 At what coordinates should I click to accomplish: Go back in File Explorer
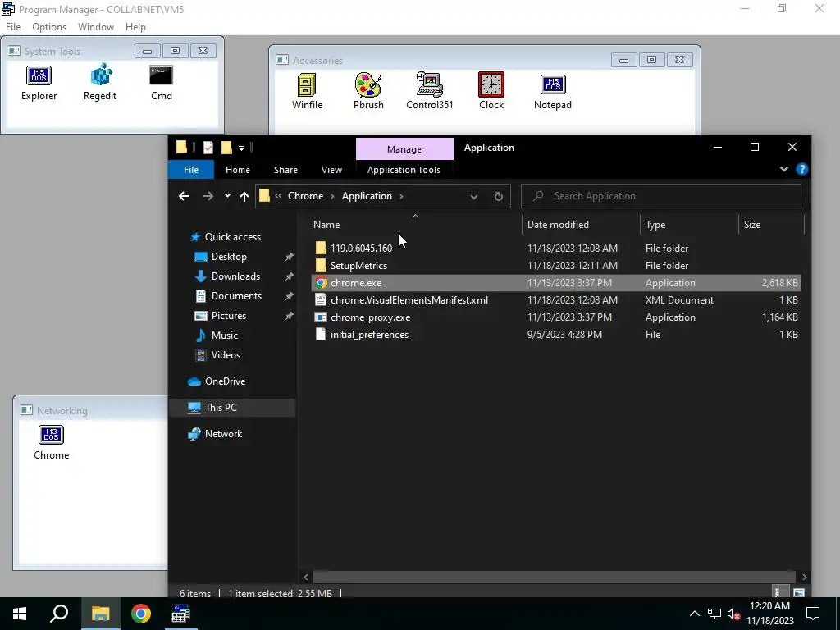coord(184,196)
